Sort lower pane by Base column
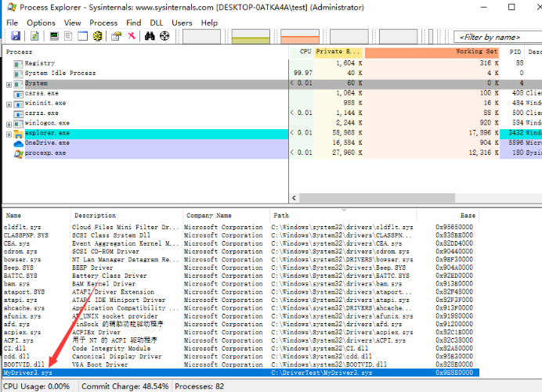The height and width of the screenshot is (392, 542). click(x=448, y=215)
